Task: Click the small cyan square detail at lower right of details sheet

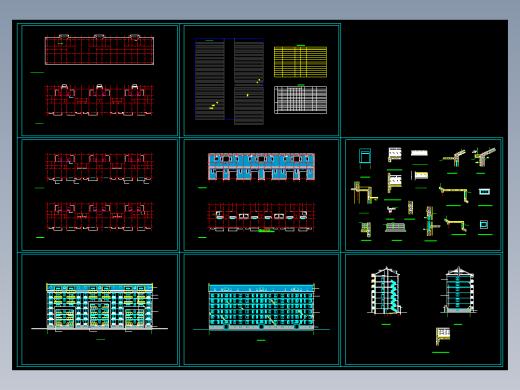Action: click(x=484, y=224)
